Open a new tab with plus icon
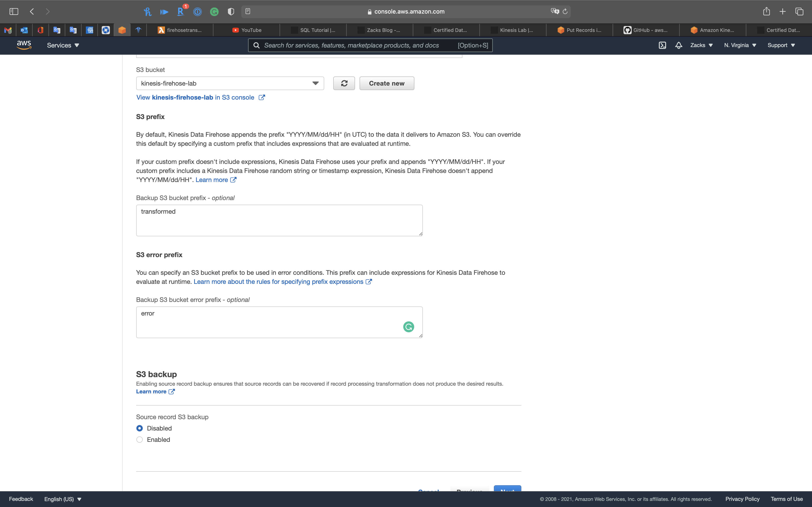This screenshot has height=507, width=812. [783, 11]
